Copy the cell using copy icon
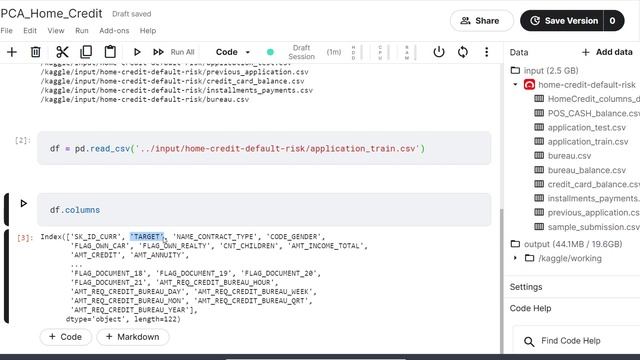 tap(86, 52)
